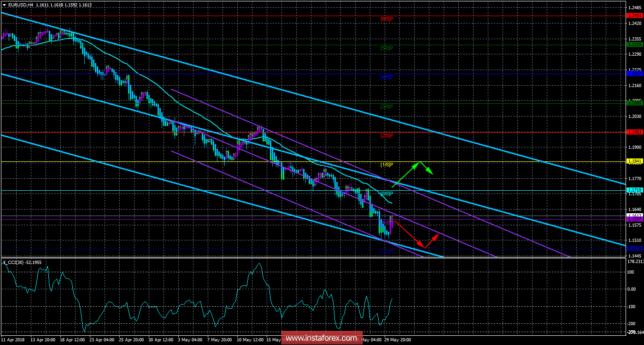The width and height of the screenshot is (644, 345).
Task: Click the 1.1445 price scale value
Action: click(635, 256)
